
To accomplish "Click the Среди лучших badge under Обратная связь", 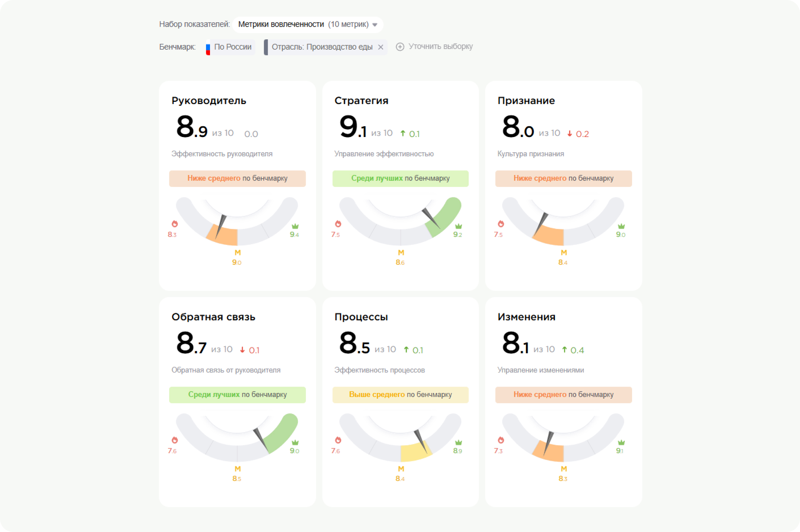I will [237, 395].
